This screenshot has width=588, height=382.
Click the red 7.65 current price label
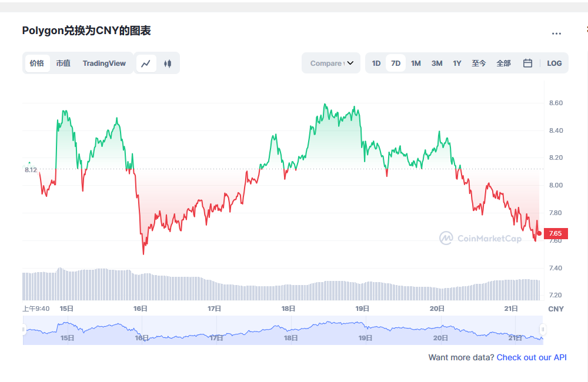554,233
